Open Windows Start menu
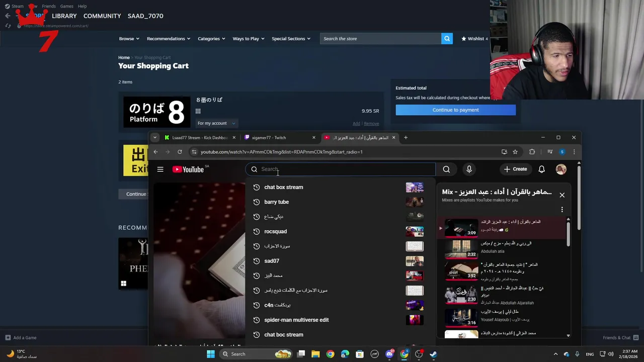Viewport: 644px width, 362px height. 211,354
